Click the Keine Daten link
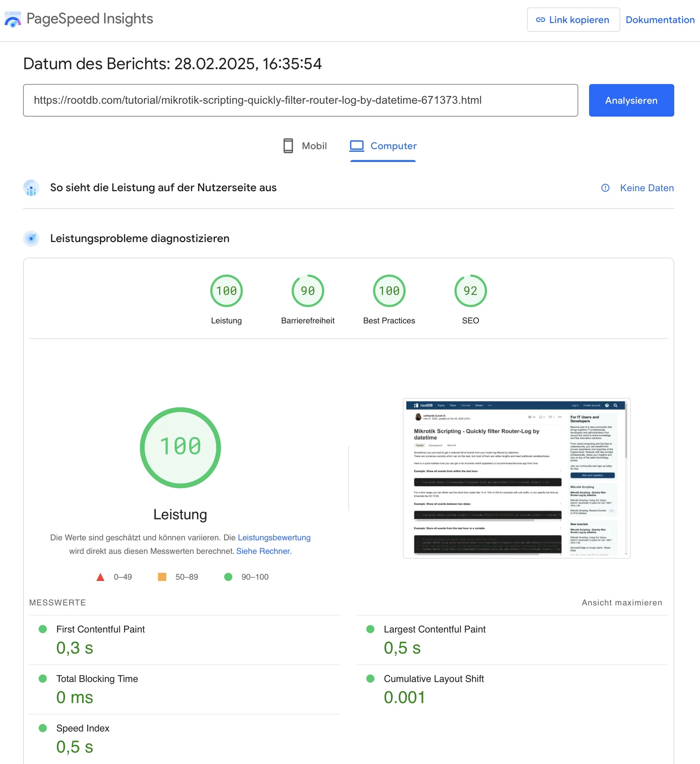Viewport: 700px width, 764px height. 646,188
